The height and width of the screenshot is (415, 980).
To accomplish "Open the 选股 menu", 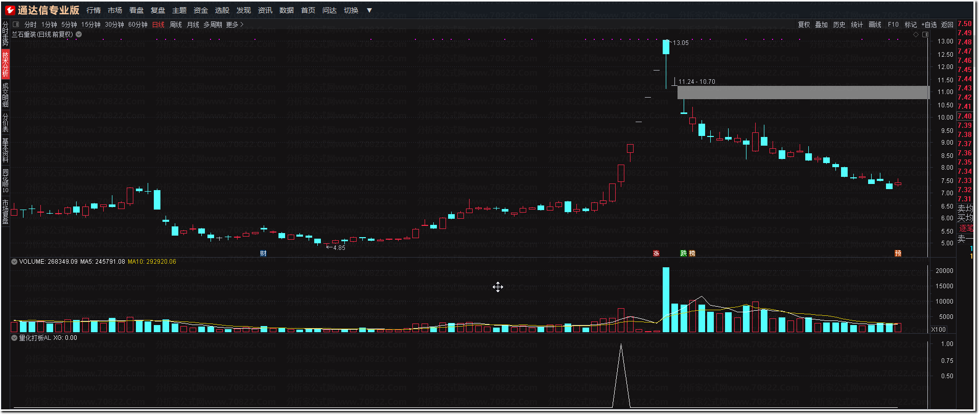I will (222, 10).
